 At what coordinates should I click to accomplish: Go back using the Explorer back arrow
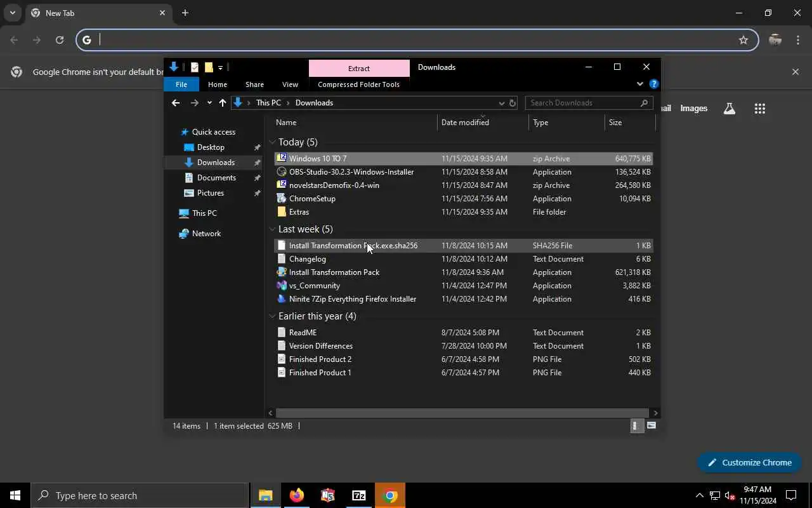[x=176, y=103]
